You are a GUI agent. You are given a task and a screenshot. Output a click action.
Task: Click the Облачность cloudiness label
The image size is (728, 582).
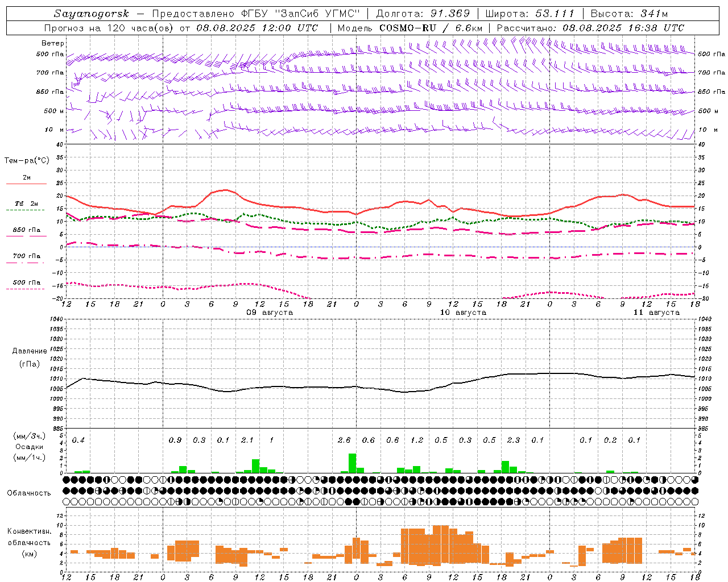29,493
